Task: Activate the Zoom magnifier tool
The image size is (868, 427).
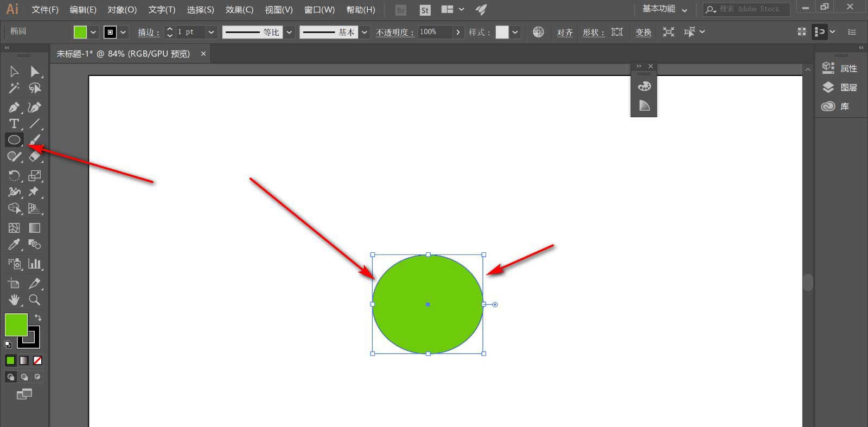Action: tap(35, 299)
